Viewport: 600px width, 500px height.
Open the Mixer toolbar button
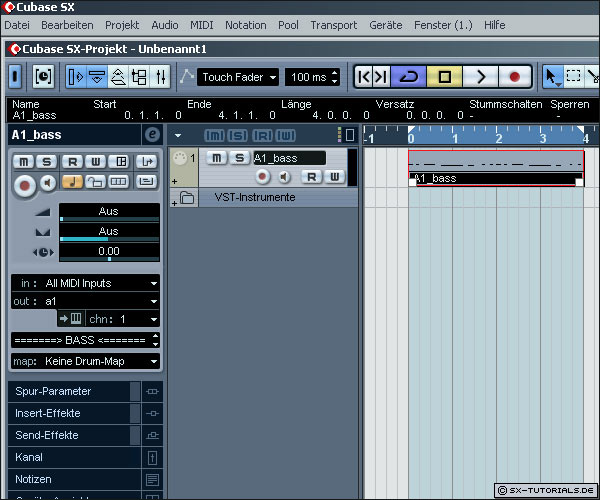click(x=160, y=77)
